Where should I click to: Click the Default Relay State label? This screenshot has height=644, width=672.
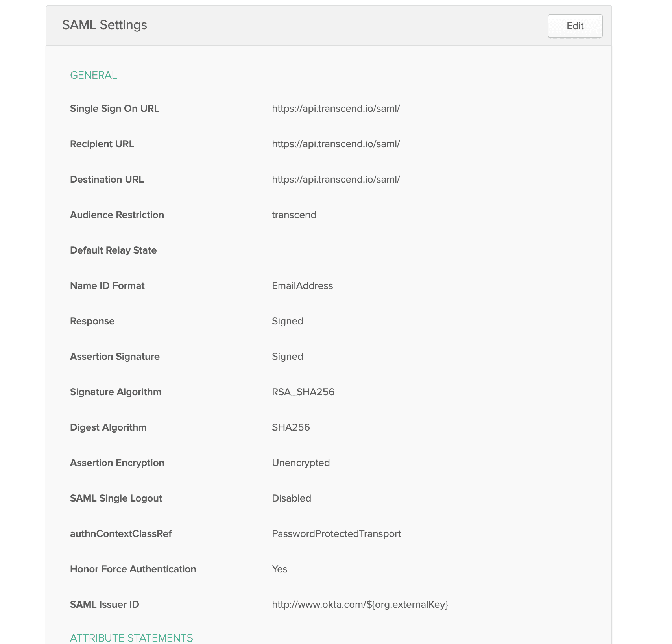(x=113, y=250)
